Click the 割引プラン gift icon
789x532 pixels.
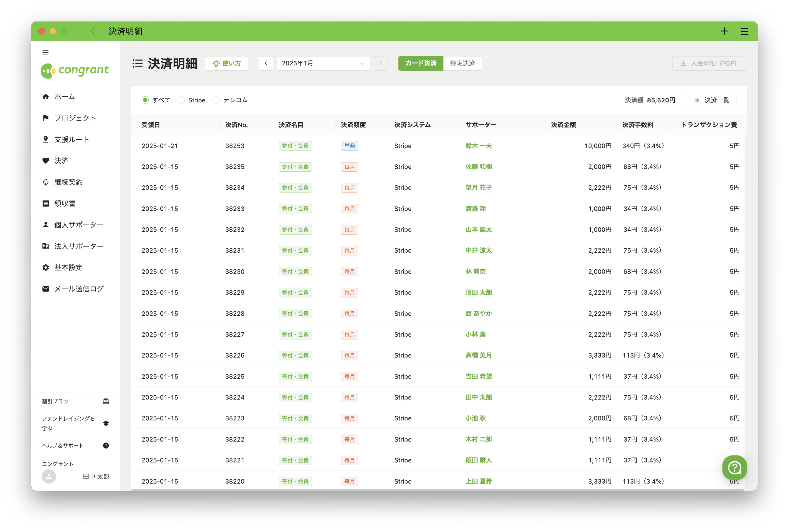(x=106, y=402)
